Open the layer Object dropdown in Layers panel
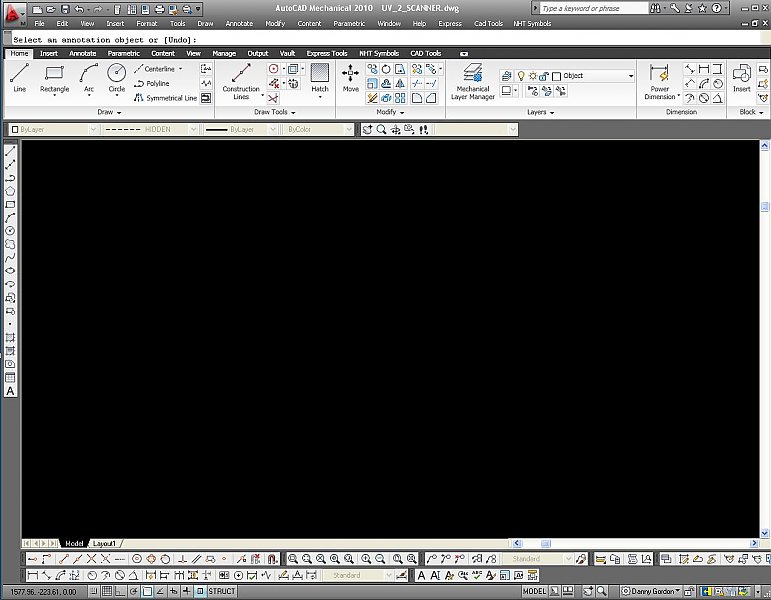 [631, 76]
